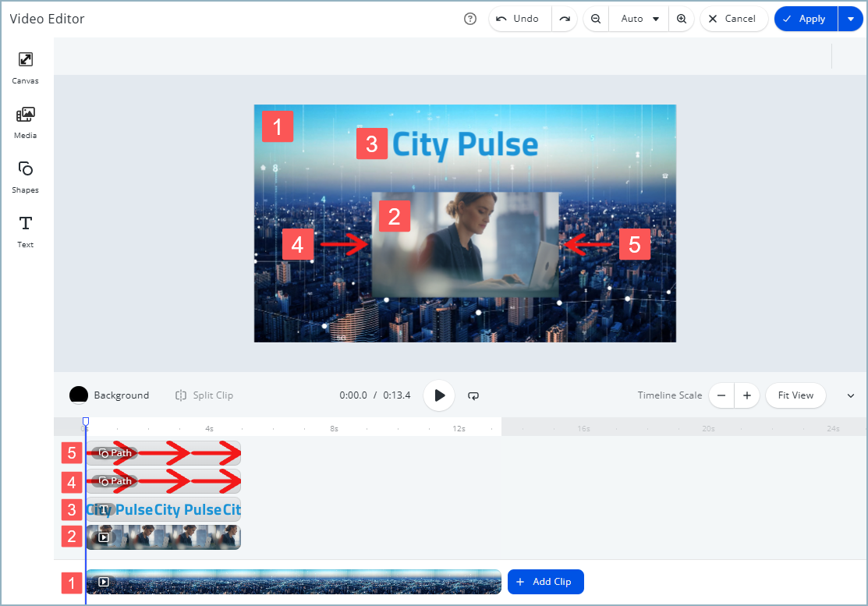Click the help question mark icon
Viewport: 868px width, 606px height.
(469, 19)
